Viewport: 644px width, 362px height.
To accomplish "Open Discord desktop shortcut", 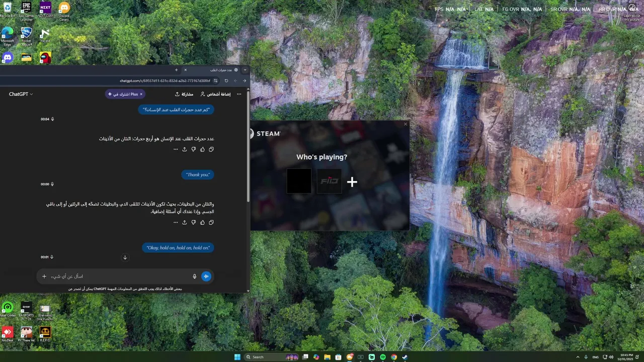I will pyautogui.click(x=7, y=58).
